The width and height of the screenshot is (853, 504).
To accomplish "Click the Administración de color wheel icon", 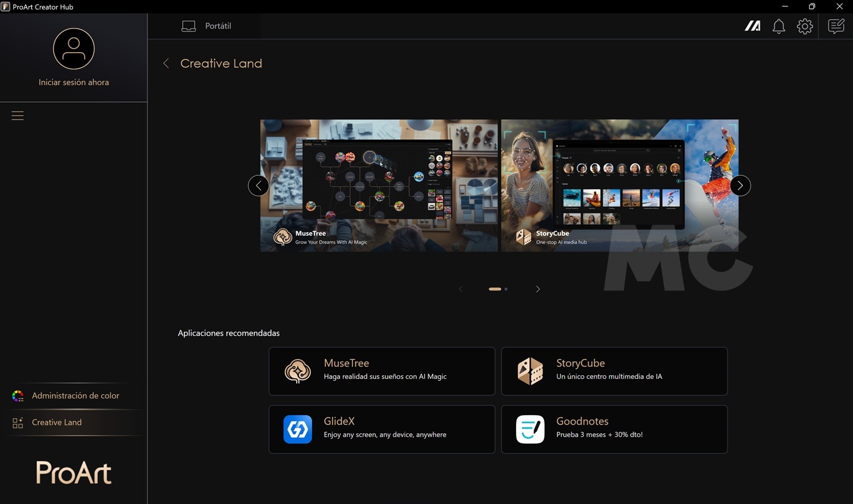I will coord(18,395).
